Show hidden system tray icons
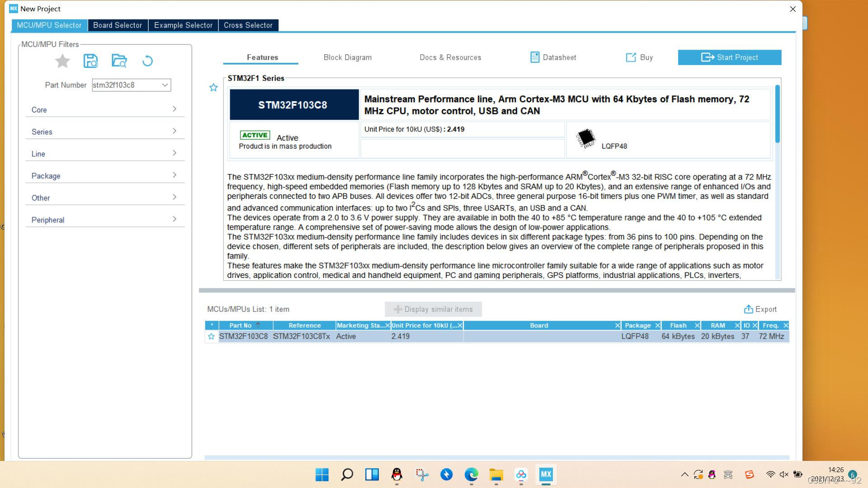868x488 pixels. (x=685, y=474)
